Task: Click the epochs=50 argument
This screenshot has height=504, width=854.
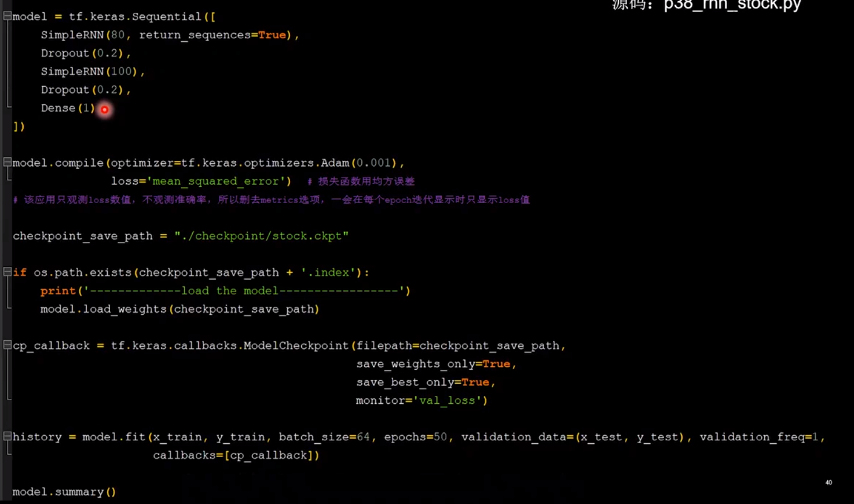Action: [x=416, y=437]
